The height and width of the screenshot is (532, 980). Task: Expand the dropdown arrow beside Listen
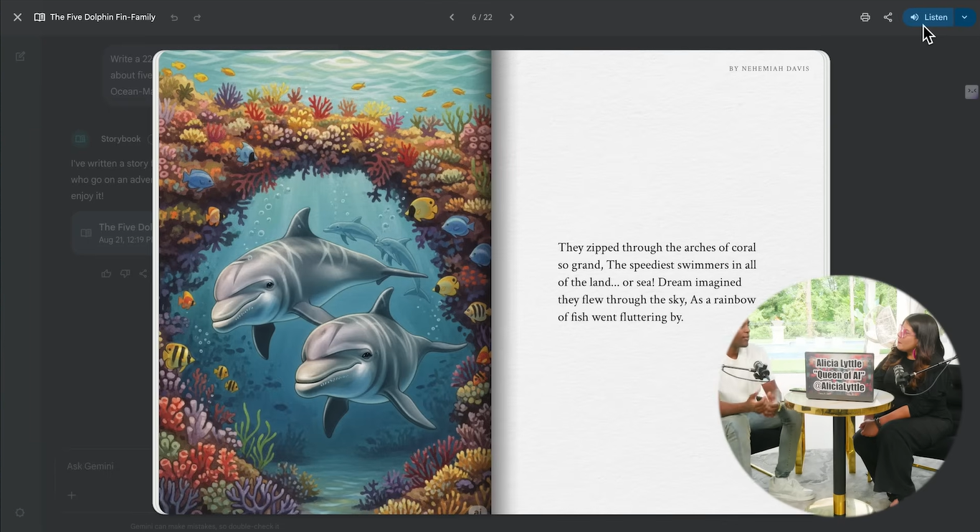[x=964, y=17]
